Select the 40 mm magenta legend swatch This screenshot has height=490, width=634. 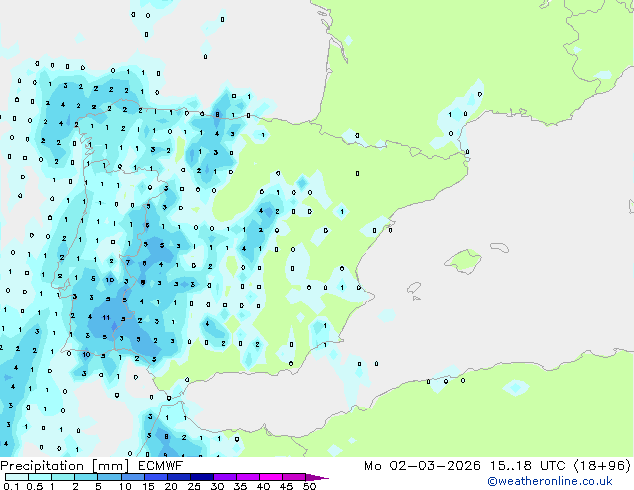coord(271,477)
